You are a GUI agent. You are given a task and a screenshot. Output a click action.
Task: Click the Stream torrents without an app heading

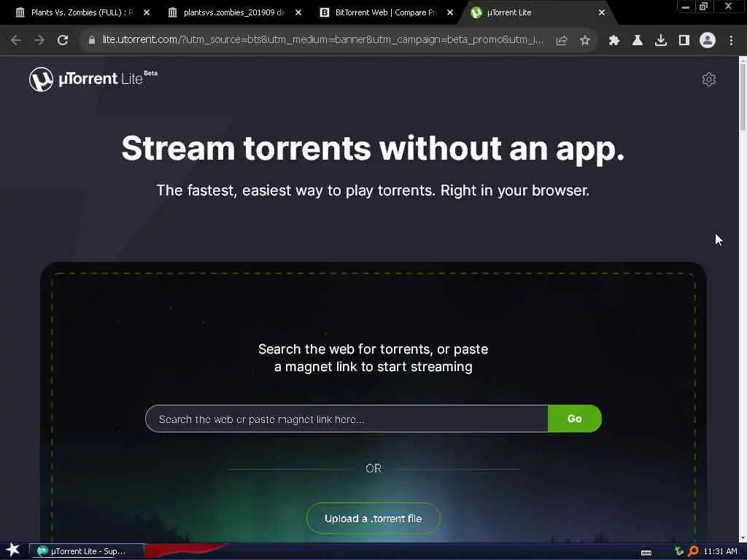(x=373, y=148)
